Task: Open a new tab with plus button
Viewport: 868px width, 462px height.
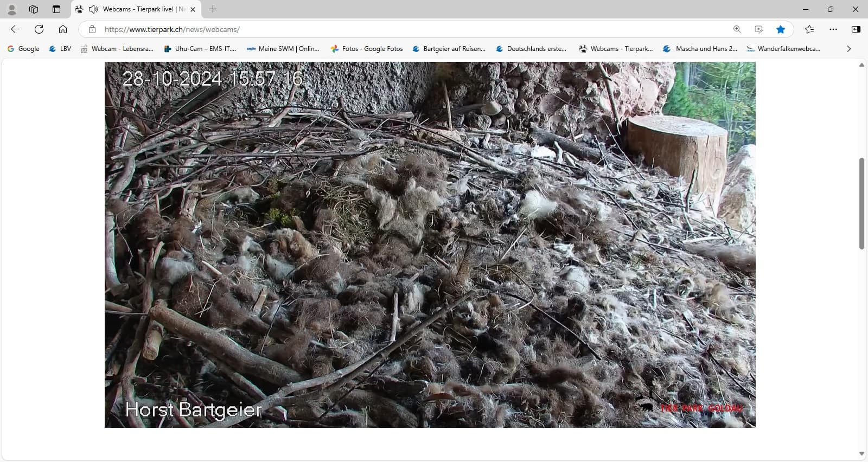Action: (x=213, y=9)
